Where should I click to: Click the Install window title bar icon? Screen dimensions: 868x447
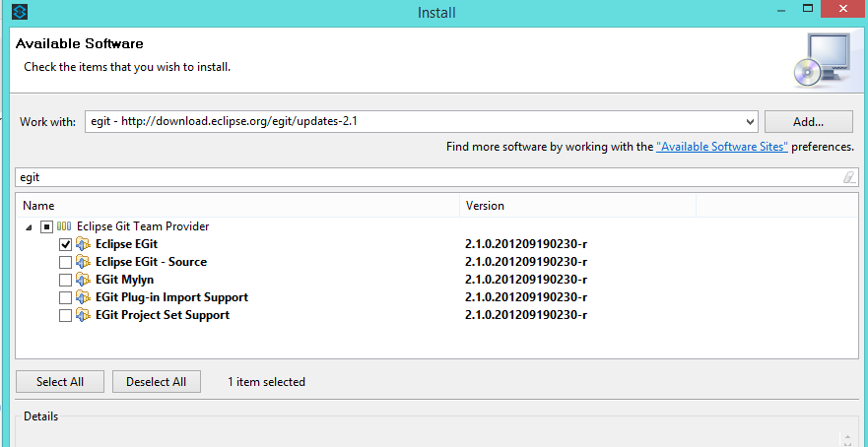pyautogui.click(x=20, y=11)
